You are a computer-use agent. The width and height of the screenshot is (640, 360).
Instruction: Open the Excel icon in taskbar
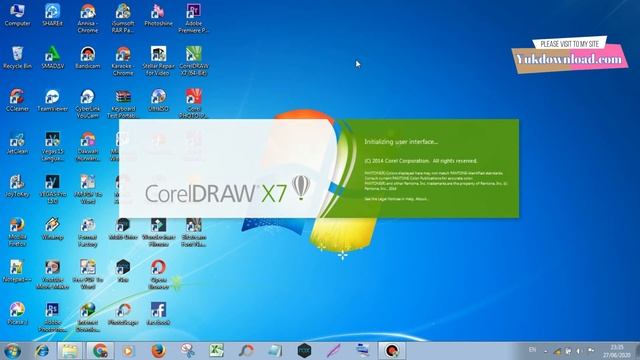click(x=217, y=351)
